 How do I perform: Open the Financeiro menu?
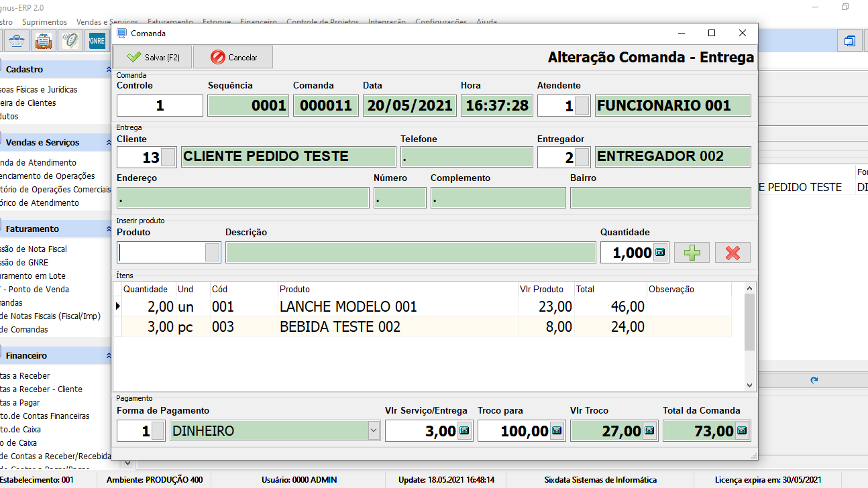point(258,22)
